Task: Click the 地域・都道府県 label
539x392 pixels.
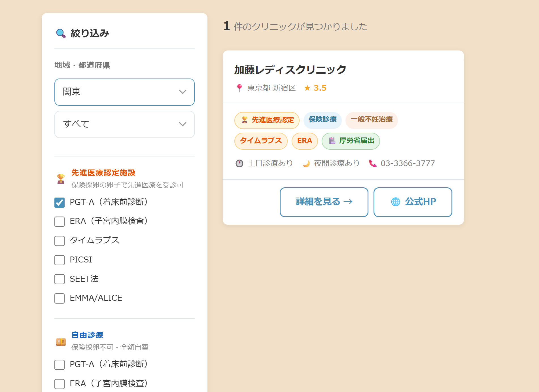Action: [82, 65]
